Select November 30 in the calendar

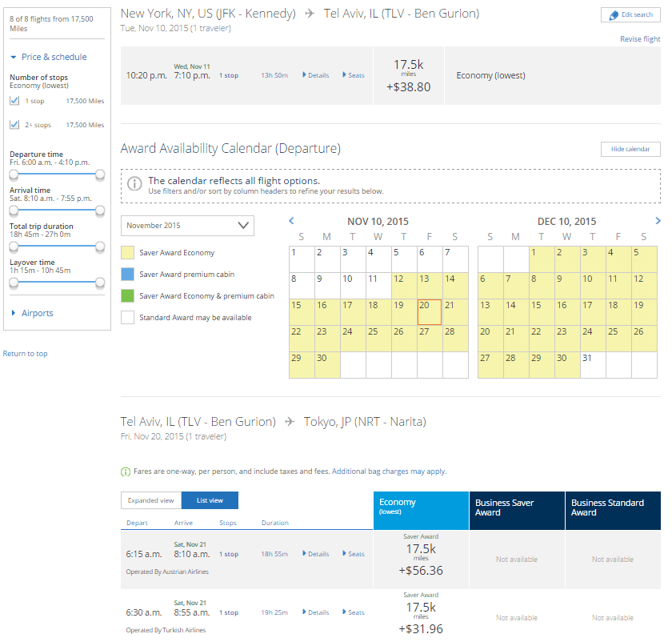[327, 365]
